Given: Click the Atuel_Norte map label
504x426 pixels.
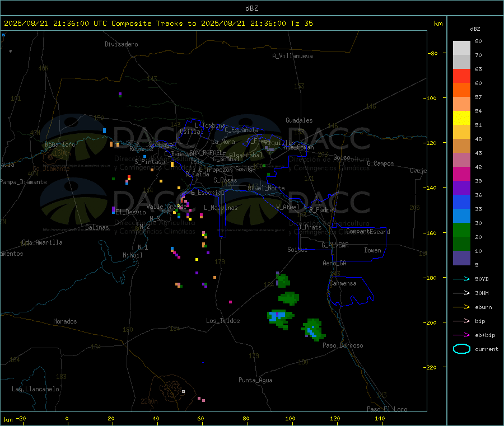Looking at the screenshot, I should tap(266, 188).
